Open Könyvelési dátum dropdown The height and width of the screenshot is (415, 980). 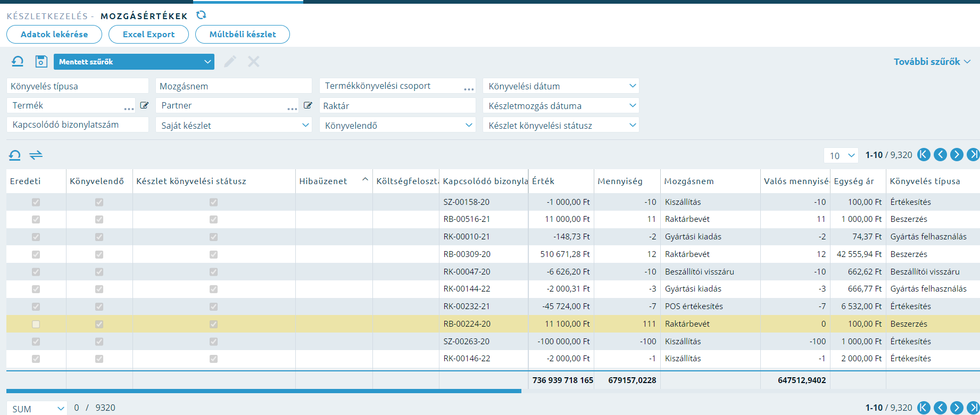pos(561,86)
